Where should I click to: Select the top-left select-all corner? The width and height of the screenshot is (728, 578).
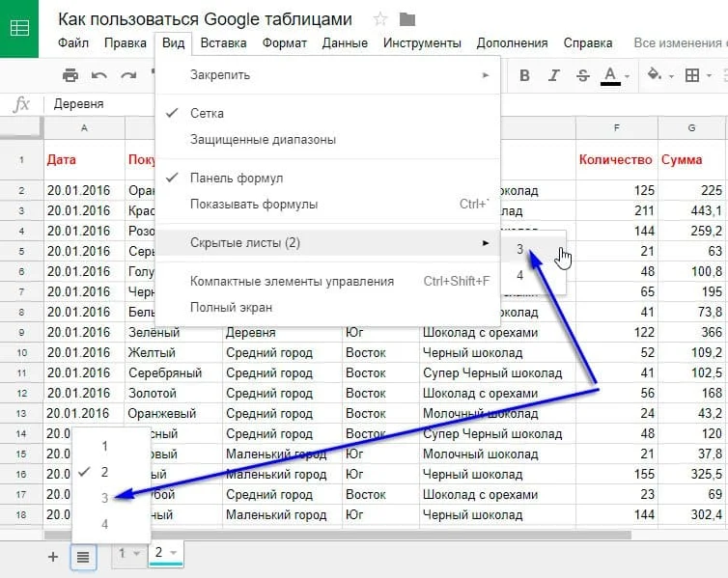(21, 128)
